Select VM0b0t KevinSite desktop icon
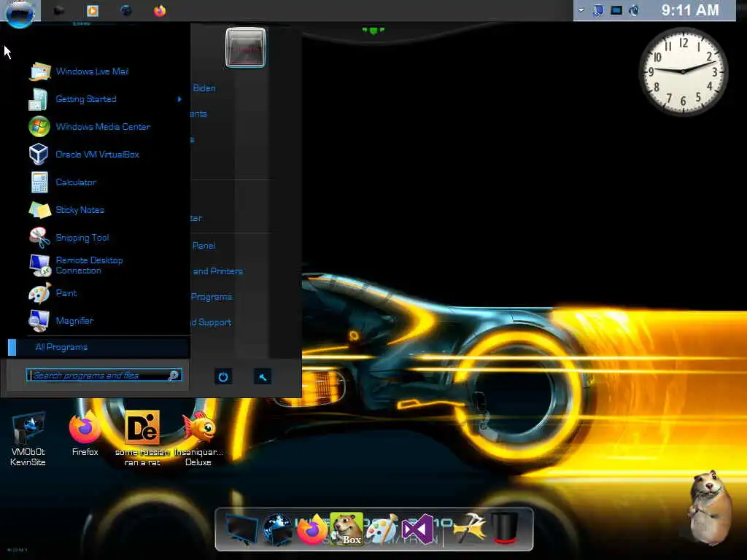Viewport: 747px width, 560px height. [x=28, y=439]
